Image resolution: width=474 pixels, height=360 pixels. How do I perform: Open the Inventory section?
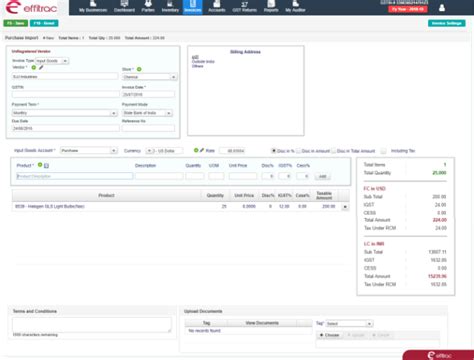(x=170, y=7)
